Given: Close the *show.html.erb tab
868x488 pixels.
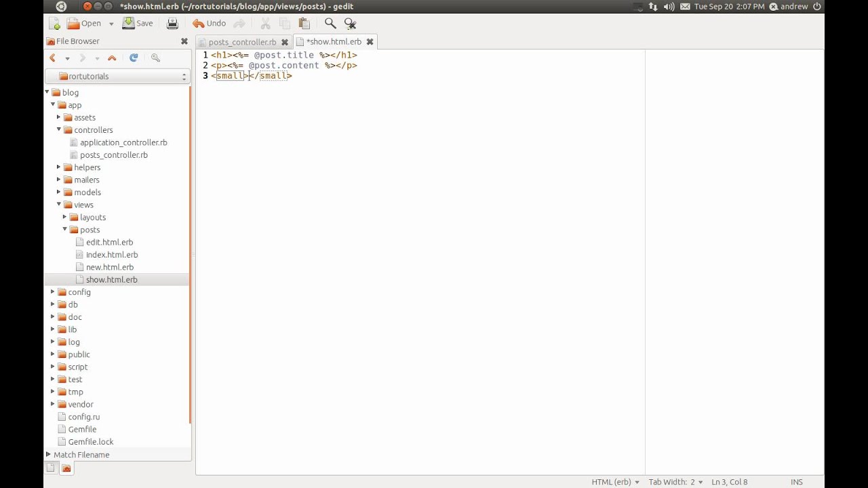Looking at the screenshot, I should [370, 42].
